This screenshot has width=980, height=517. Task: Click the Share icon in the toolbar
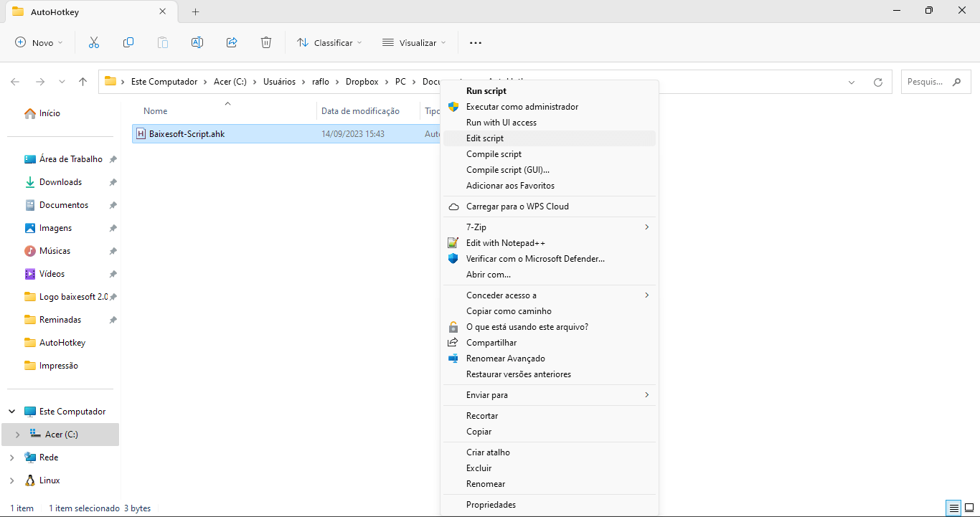(232, 42)
